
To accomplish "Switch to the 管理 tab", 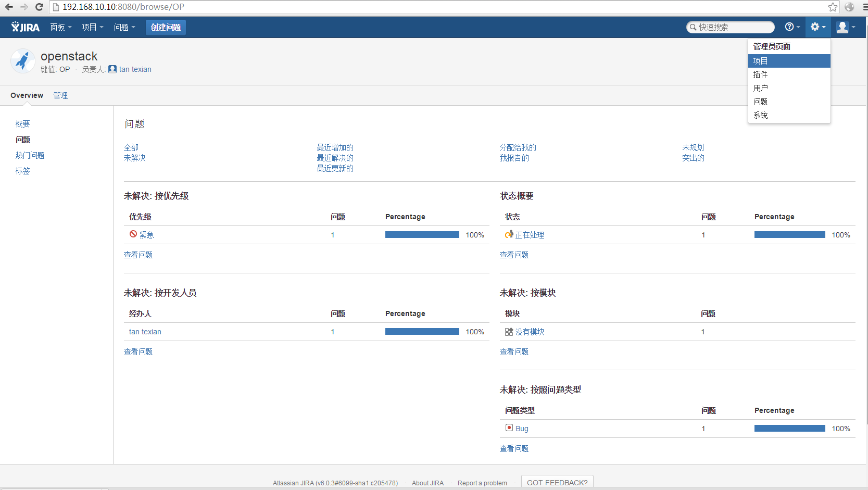I will [x=60, y=95].
